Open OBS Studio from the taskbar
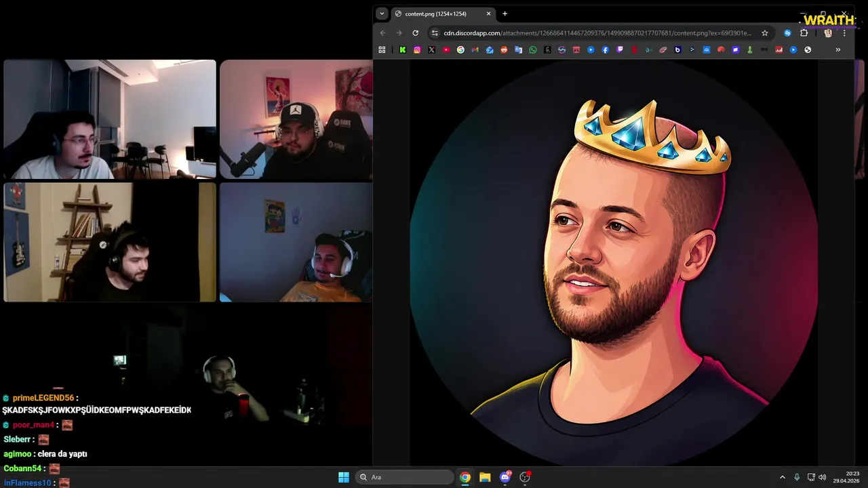The height and width of the screenshot is (488, 868). (525, 477)
